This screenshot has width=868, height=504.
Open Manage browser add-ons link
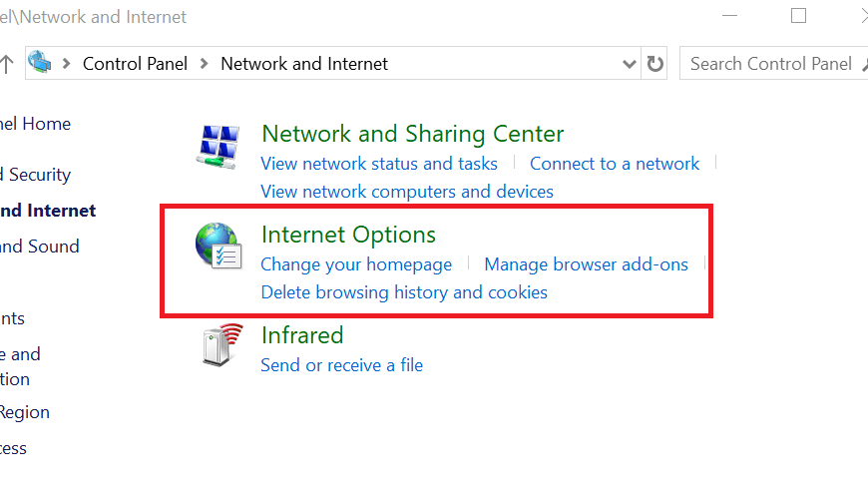point(587,264)
